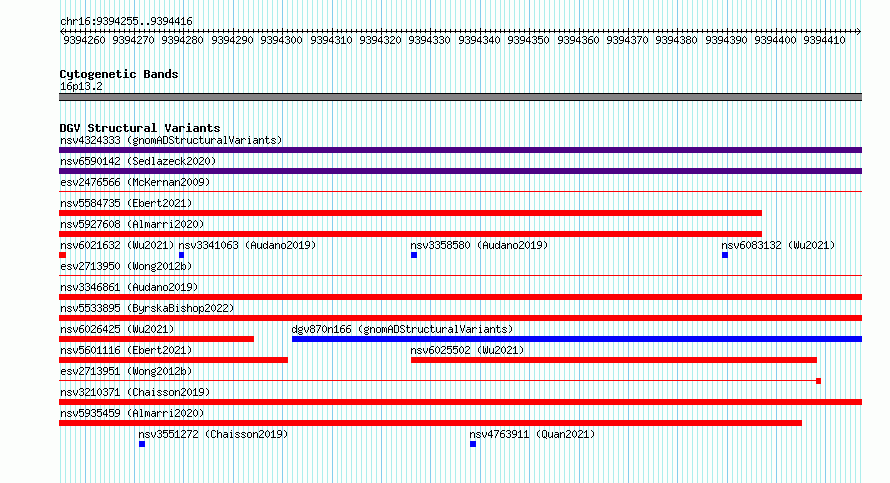Click the gray 16p13.2 cytogenetic band bar
This screenshot has height=483, width=890.
(460, 97)
